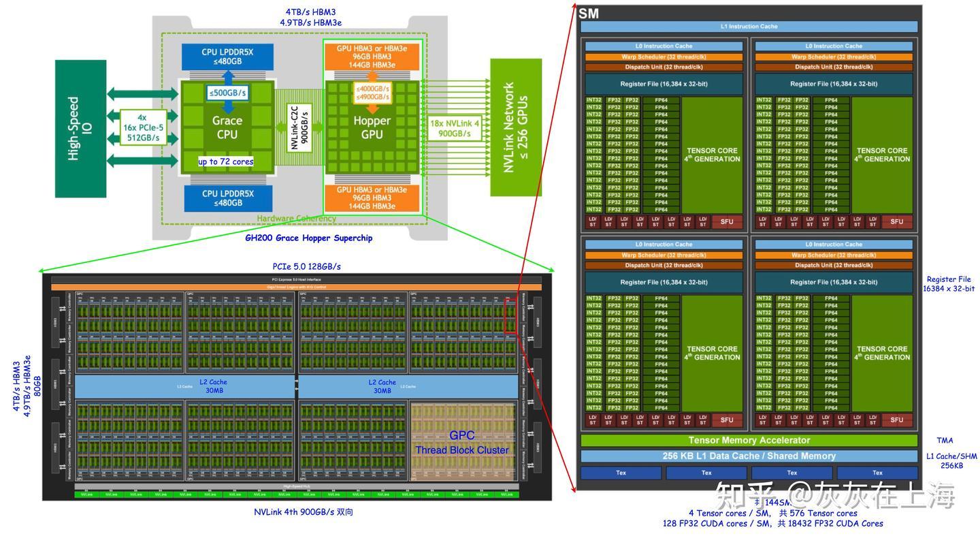Click Dispatch Unit in bottom-left partition
The width and height of the screenshot is (980, 536).
664,265
